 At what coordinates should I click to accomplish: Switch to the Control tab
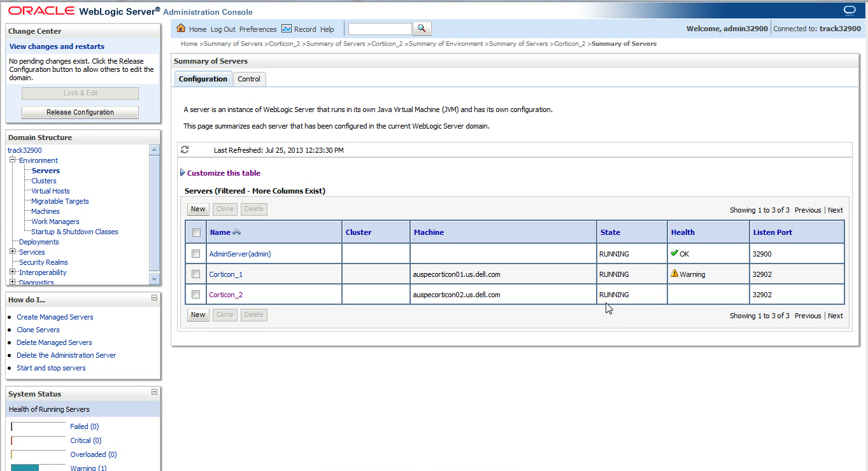click(249, 79)
